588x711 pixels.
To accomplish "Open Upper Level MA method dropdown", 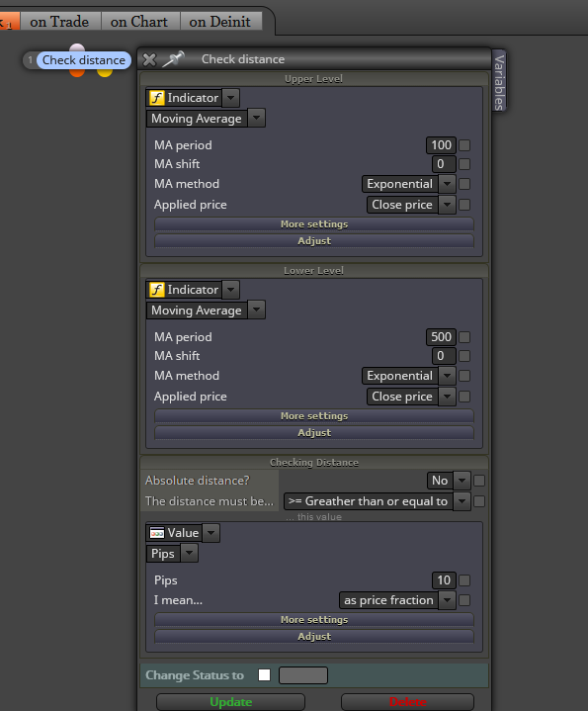I will (447, 184).
